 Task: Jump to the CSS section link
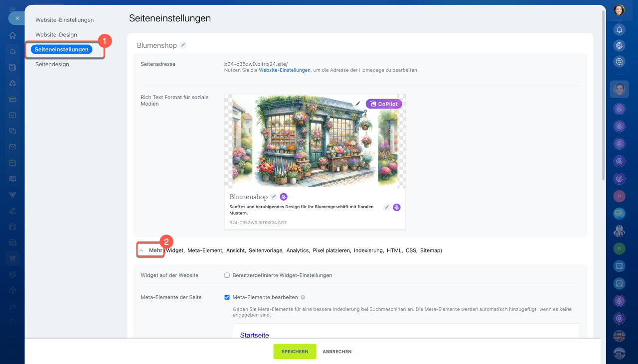pyautogui.click(x=411, y=250)
